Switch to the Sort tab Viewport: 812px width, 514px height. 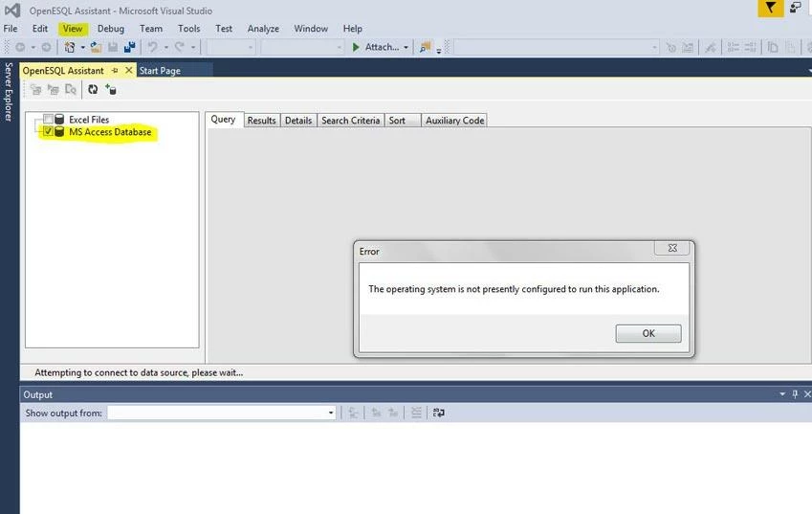403,121
